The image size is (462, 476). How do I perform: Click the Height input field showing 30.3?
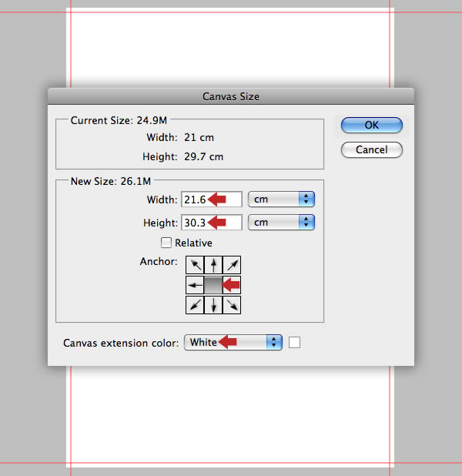[212, 223]
